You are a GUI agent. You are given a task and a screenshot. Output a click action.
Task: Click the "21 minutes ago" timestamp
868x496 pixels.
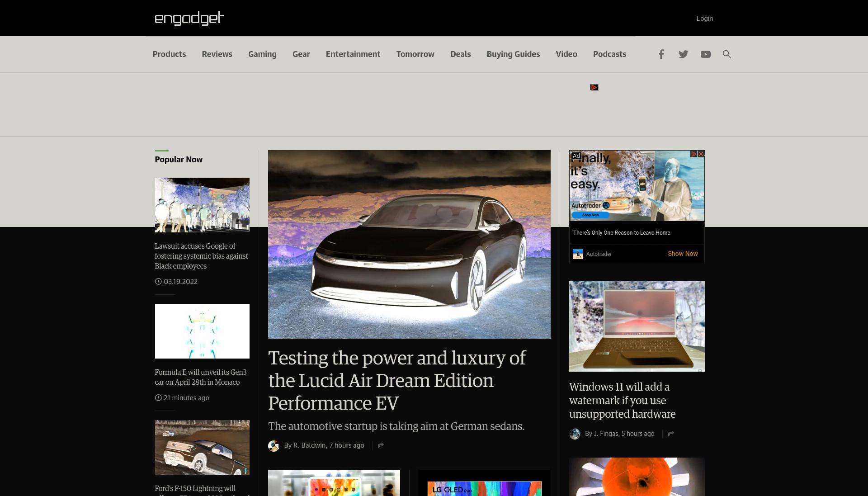(186, 398)
